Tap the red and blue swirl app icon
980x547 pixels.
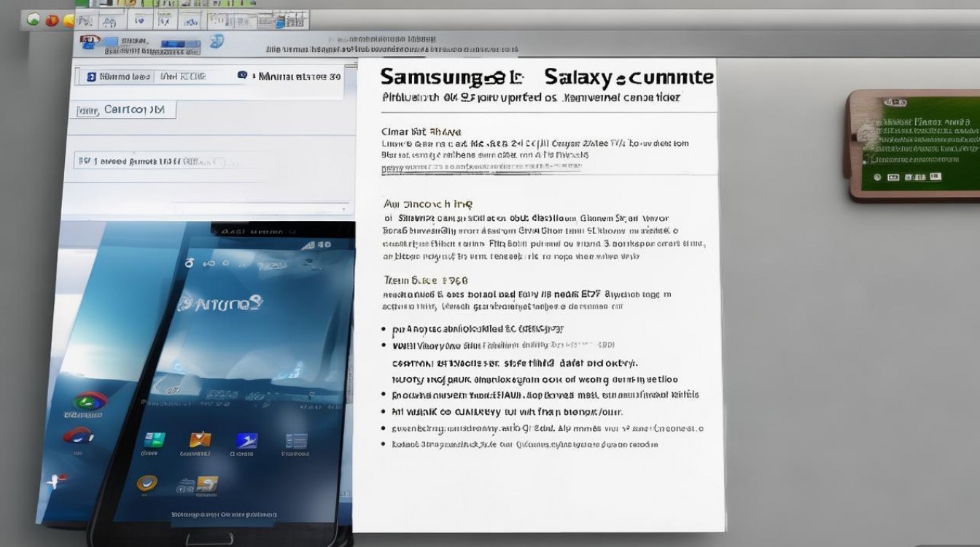tap(79, 435)
